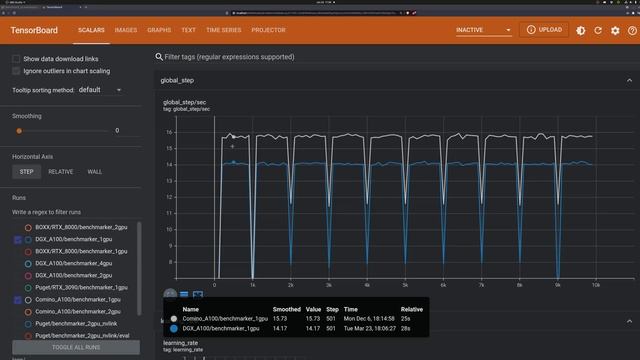Click the Smoothed column header in tooltip
The width and height of the screenshot is (640, 360).
tap(287, 309)
